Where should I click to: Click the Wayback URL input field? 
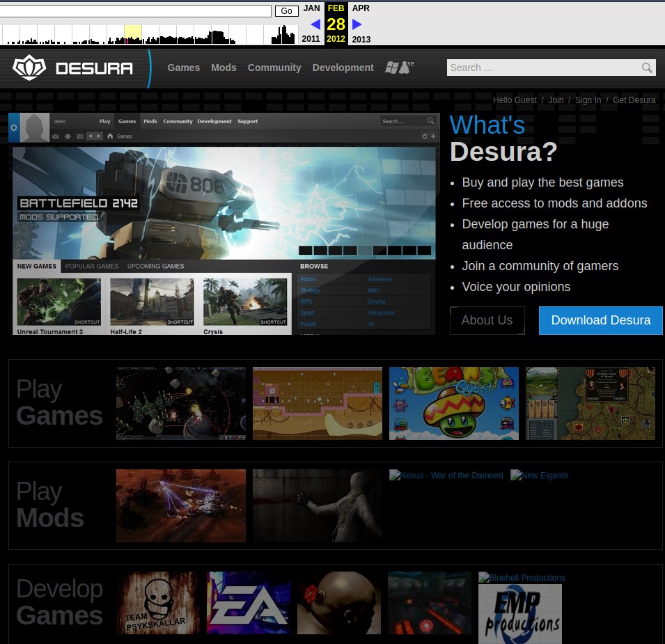pos(135,11)
